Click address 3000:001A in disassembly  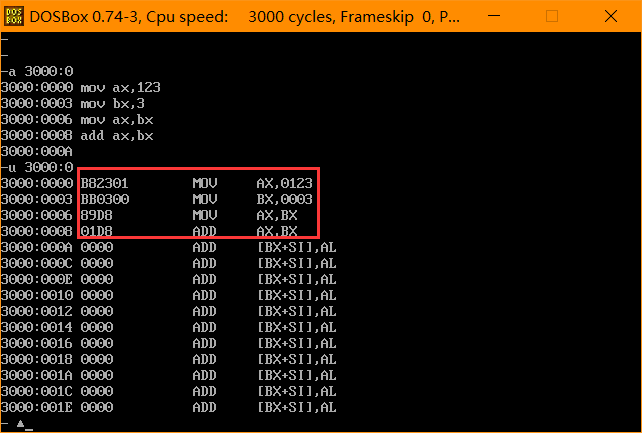tap(37, 375)
